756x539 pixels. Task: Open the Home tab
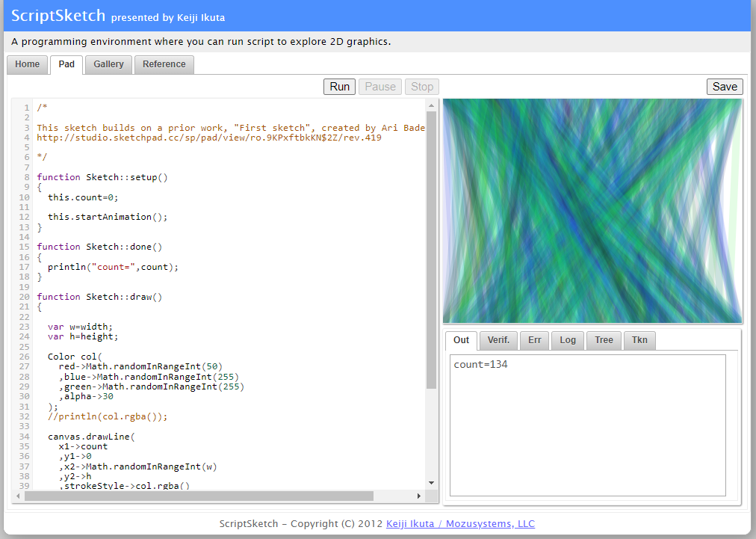[28, 64]
